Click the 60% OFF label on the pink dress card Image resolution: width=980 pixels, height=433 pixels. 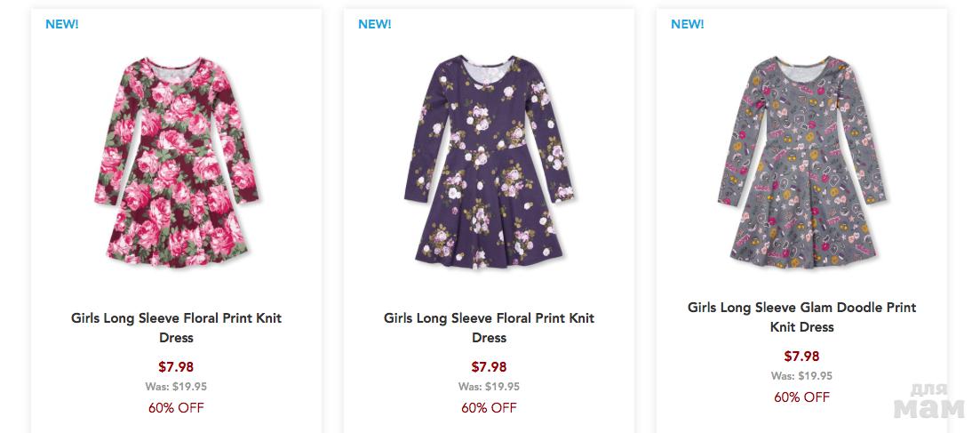176,408
